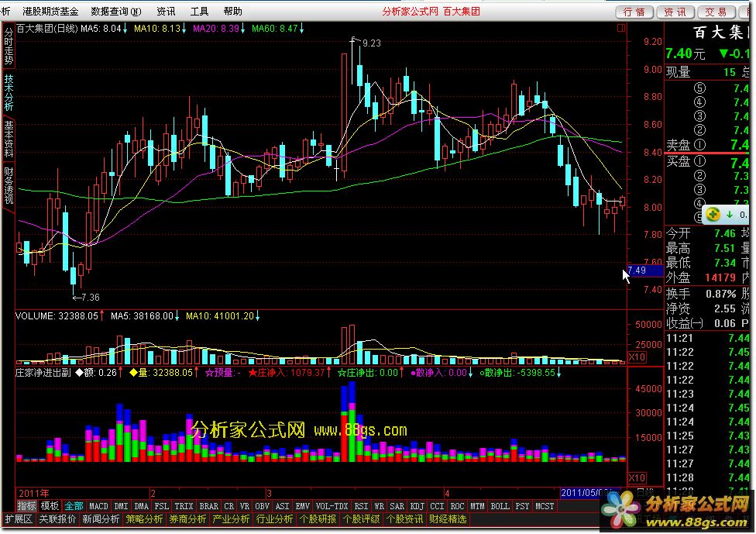This screenshot has width=756, height=534.
Task: Open the 财经精选 tab
Action: pos(448,519)
